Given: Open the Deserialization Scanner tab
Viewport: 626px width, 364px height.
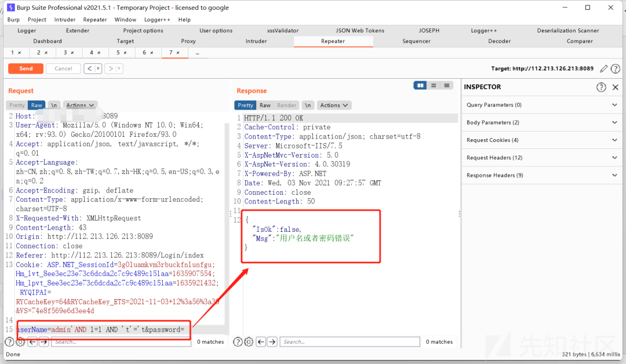Looking at the screenshot, I should [568, 30].
